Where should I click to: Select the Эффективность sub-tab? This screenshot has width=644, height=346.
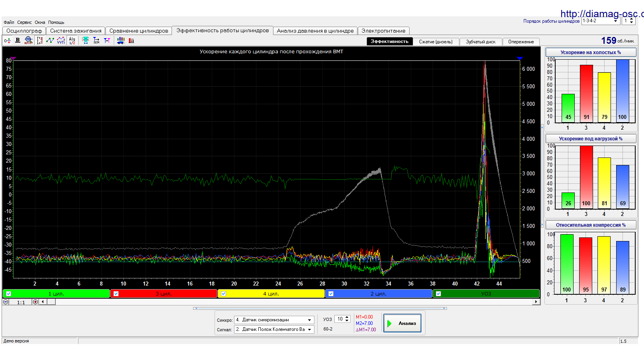pyautogui.click(x=389, y=41)
